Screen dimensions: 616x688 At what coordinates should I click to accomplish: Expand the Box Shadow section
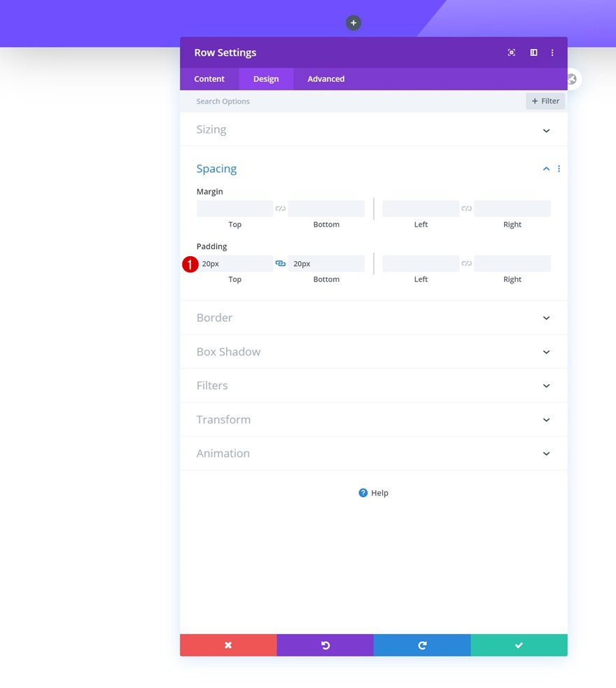click(x=374, y=352)
